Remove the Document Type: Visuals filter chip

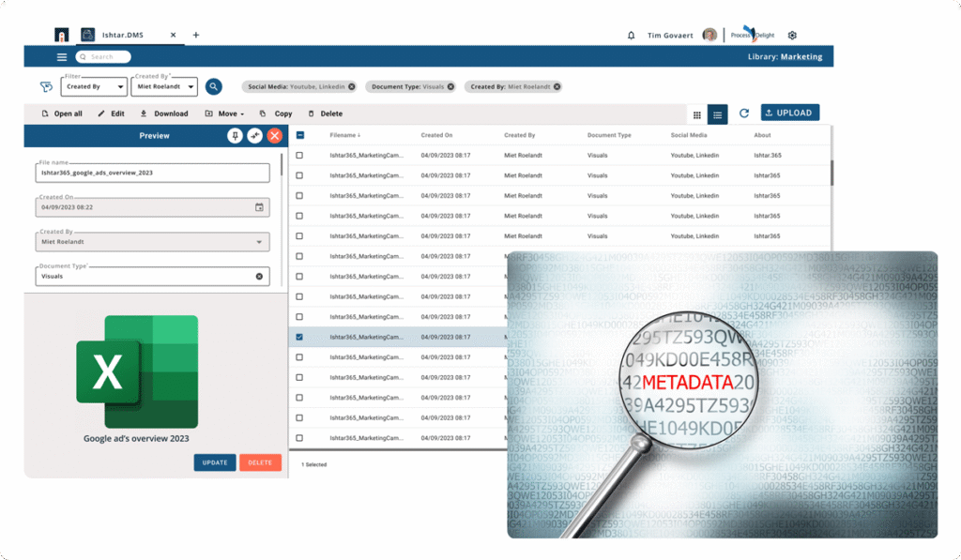450,86
